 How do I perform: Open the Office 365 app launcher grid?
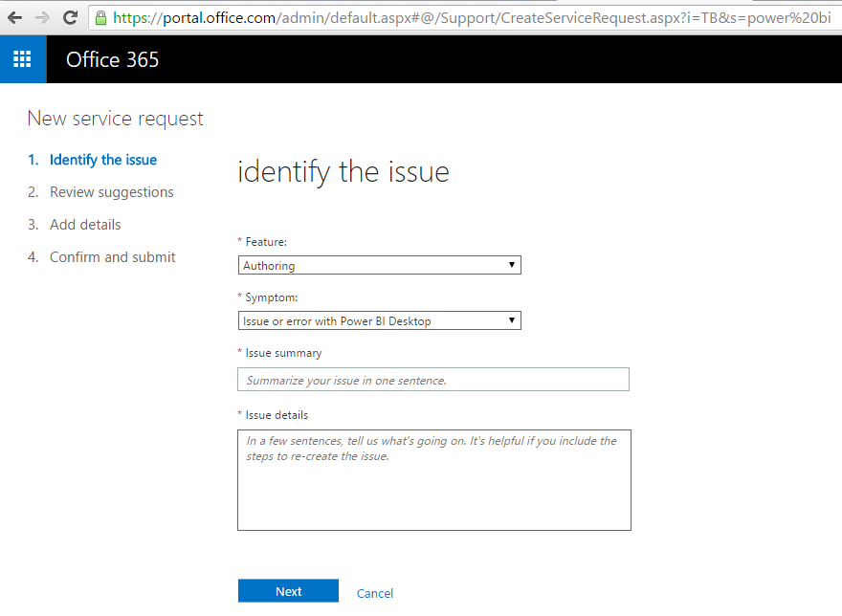23,59
